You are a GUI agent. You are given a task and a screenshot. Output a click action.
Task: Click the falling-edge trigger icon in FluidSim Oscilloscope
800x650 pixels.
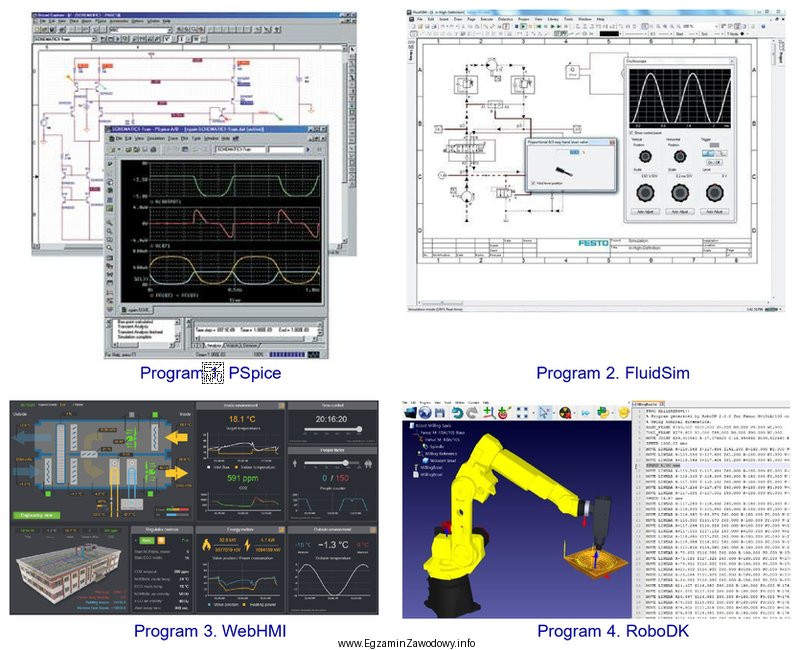click(722, 153)
